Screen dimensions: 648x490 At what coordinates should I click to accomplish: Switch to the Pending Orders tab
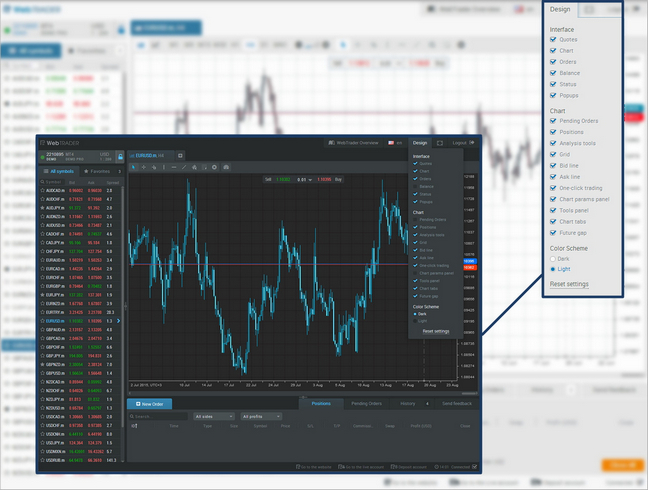point(366,404)
